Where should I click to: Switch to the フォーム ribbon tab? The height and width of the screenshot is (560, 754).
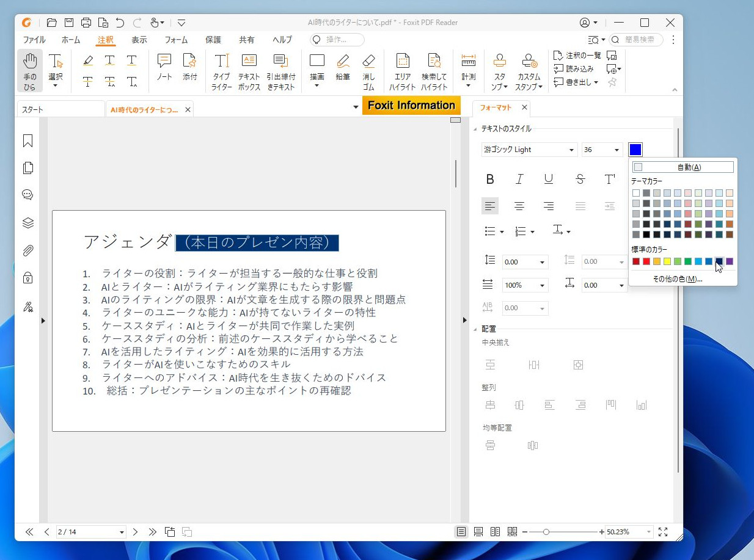(176, 40)
